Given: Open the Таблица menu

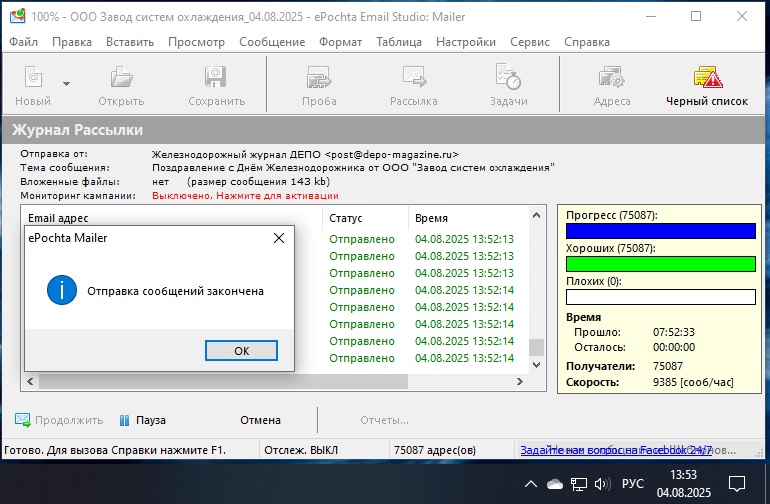Looking at the screenshot, I should click(399, 42).
